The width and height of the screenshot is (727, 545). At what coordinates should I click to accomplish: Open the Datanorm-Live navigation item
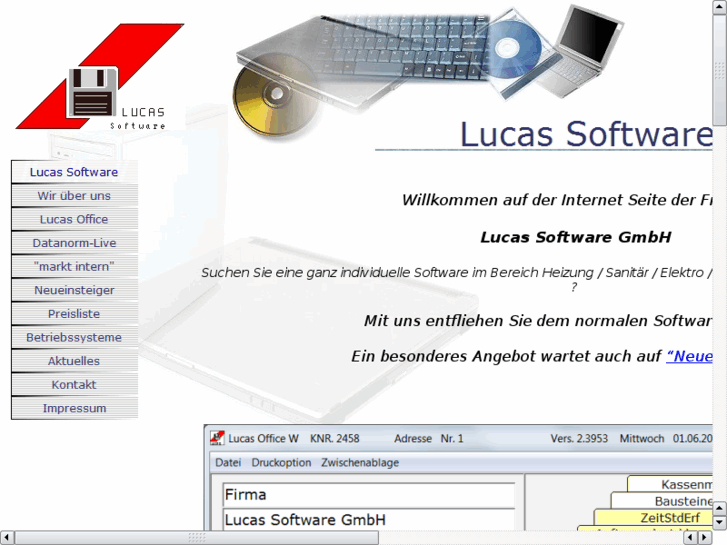coord(74,243)
